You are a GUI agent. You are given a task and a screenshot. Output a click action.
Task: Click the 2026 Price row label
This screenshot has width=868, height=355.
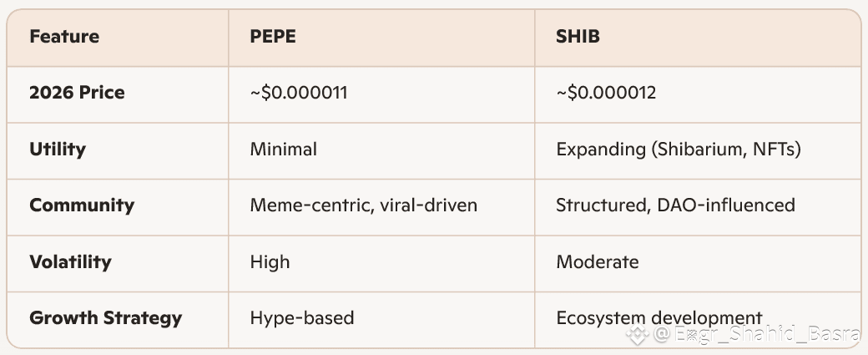pos(77,93)
